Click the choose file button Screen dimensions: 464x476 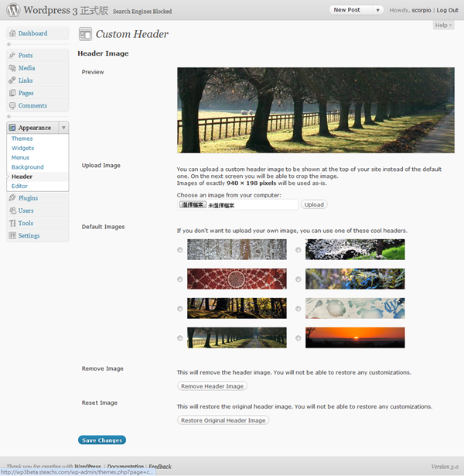tap(193, 205)
